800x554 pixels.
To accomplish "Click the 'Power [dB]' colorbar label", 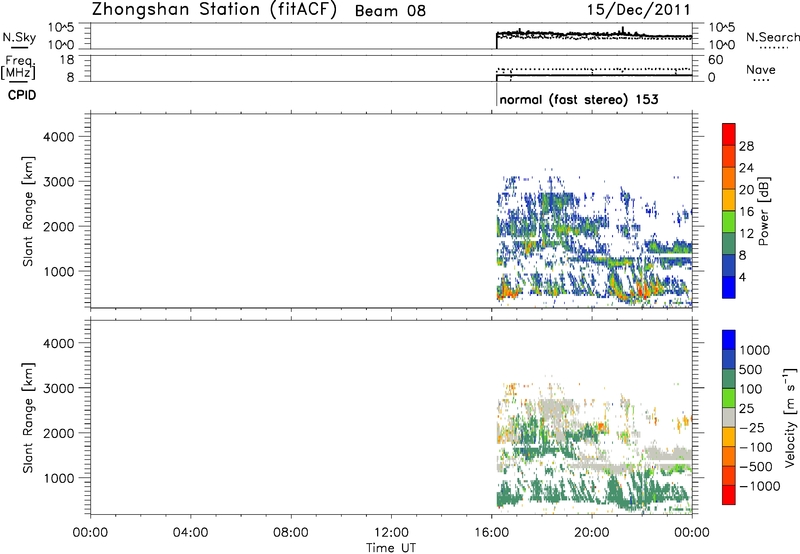I will pos(764,211).
